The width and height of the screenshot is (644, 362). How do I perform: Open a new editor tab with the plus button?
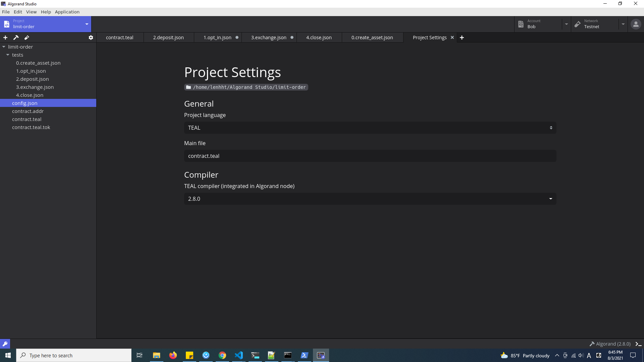point(462,38)
